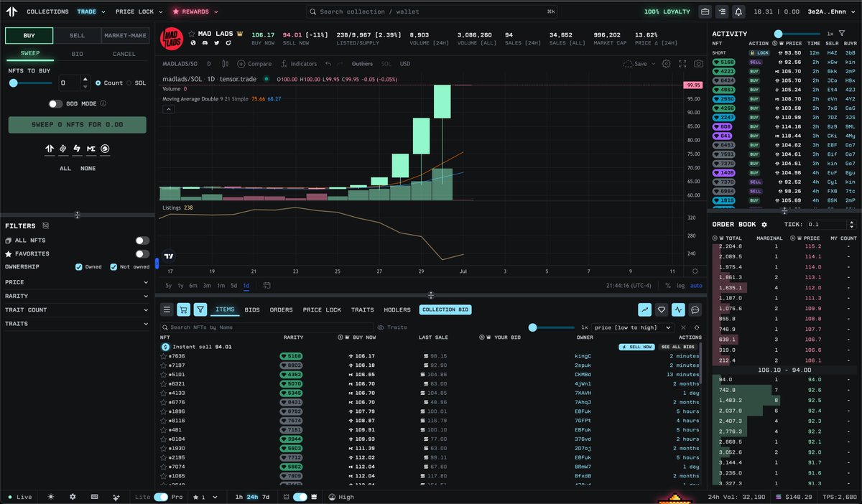Click the Search collection / wallet field
The image size is (862, 504).
tap(432, 11)
